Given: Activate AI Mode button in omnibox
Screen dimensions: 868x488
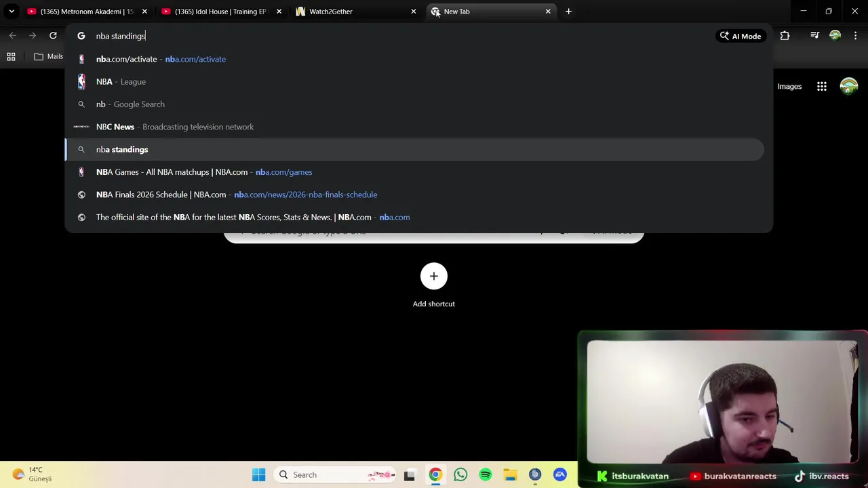Looking at the screenshot, I should coord(741,36).
